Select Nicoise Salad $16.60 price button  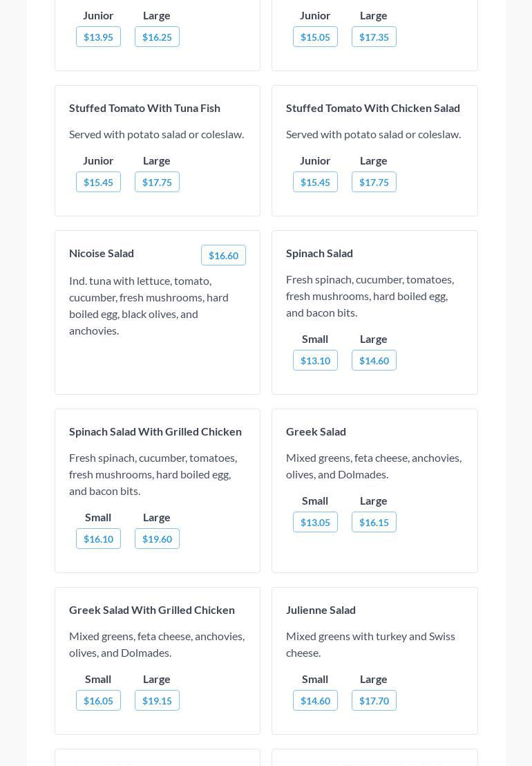coord(223,256)
